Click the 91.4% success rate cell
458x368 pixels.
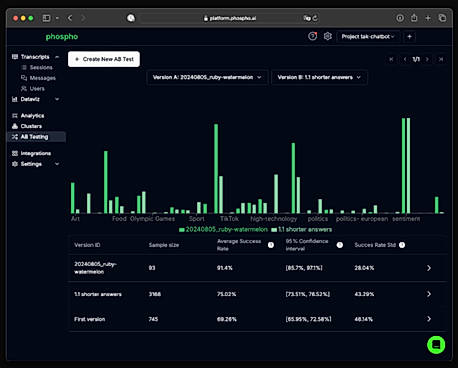225,268
